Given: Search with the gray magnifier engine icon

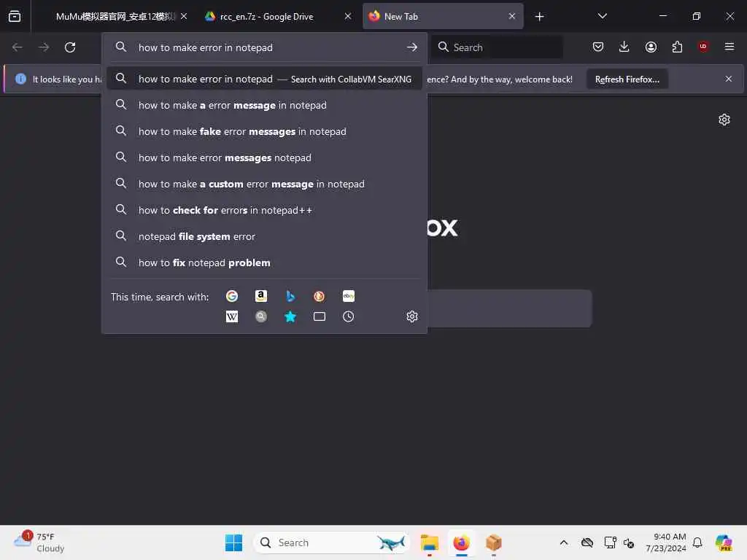Looking at the screenshot, I should 261,316.
